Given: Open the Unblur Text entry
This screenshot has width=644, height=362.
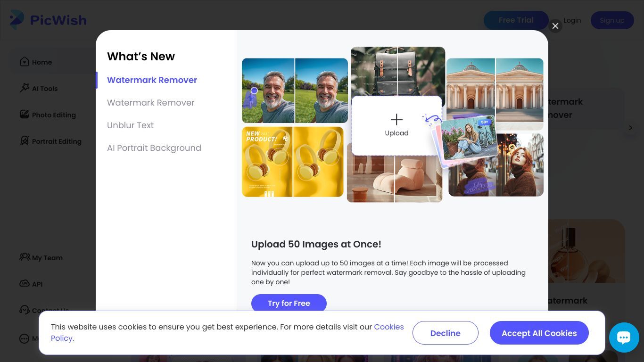Looking at the screenshot, I should click(131, 125).
